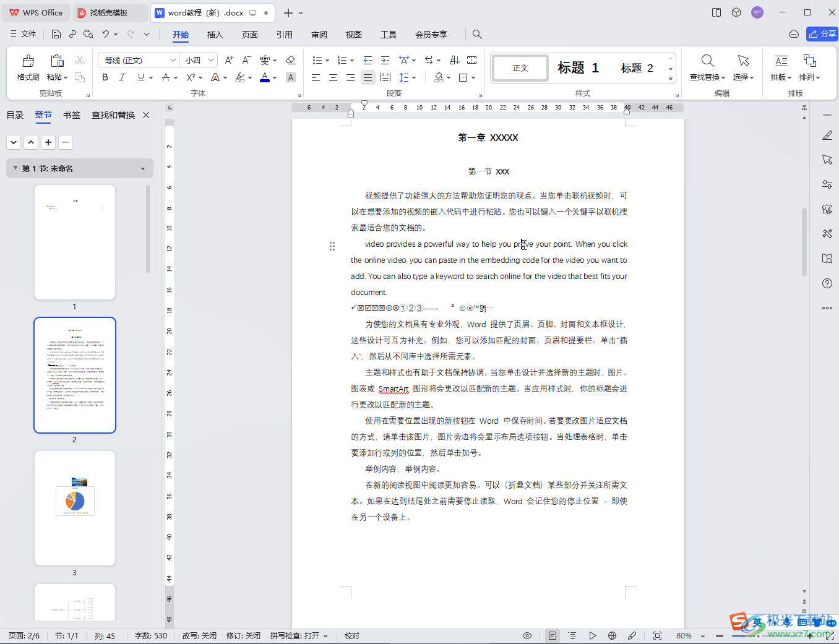
Task: Click the Clear formatting eraser icon
Action: coord(291,60)
